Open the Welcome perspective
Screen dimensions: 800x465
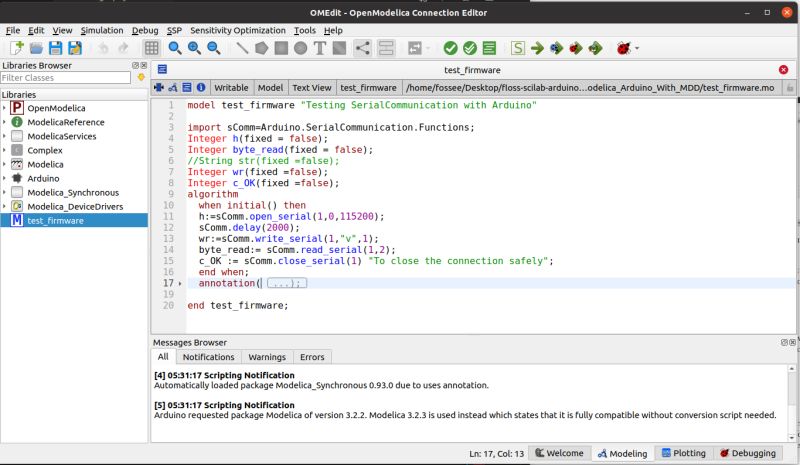pos(559,453)
